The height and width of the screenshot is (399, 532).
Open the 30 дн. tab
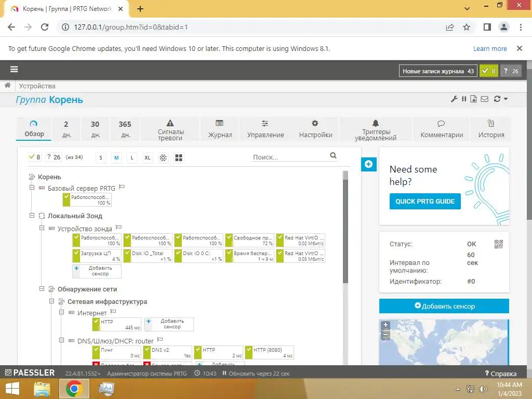[x=96, y=129]
